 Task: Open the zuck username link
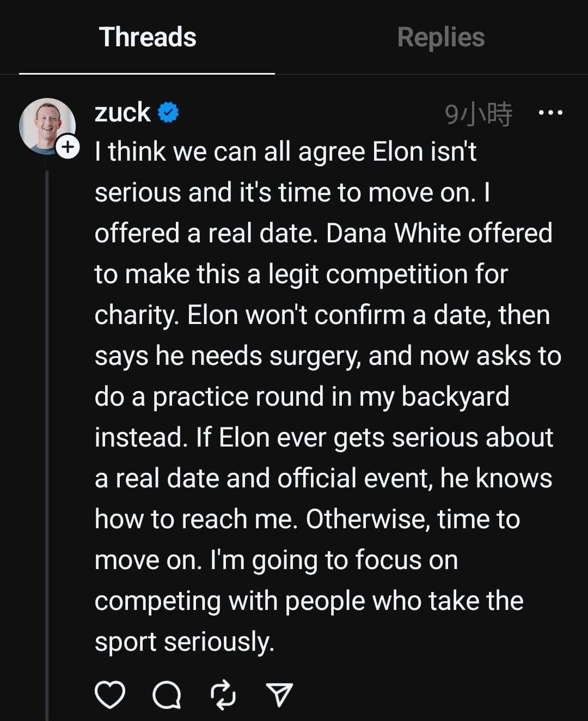[x=122, y=112]
